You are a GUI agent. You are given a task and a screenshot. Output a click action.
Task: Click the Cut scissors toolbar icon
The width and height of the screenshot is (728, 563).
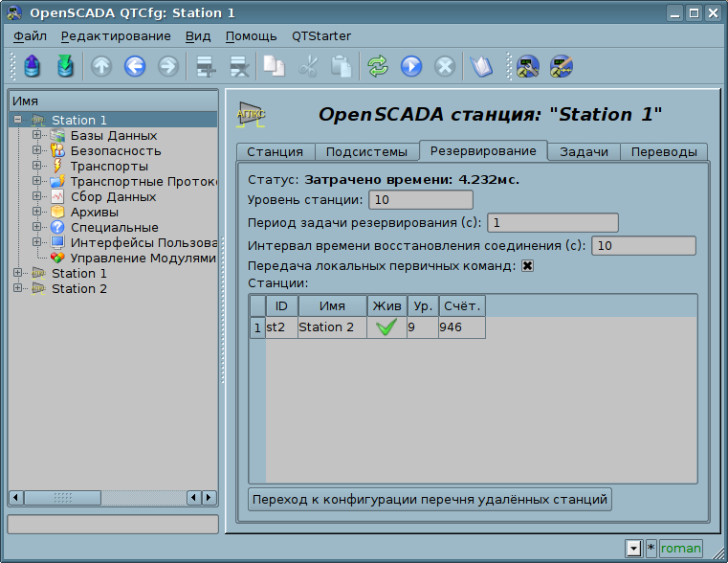click(307, 66)
